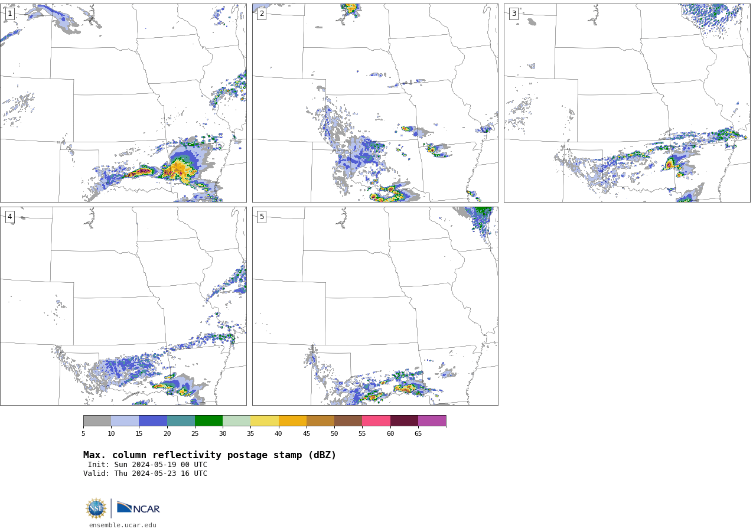Click the brown 50-55 dBZ swatch
Viewport: 756px width, 532px height.
348,421
